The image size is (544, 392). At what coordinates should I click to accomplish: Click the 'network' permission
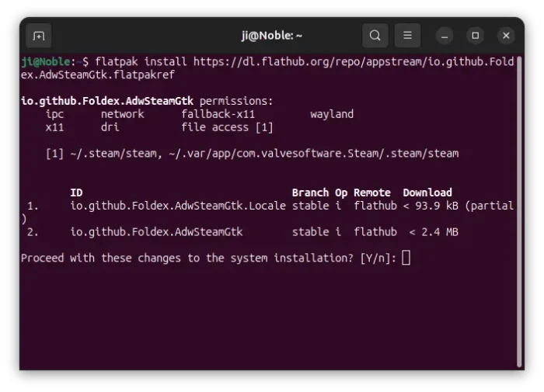(x=123, y=114)
